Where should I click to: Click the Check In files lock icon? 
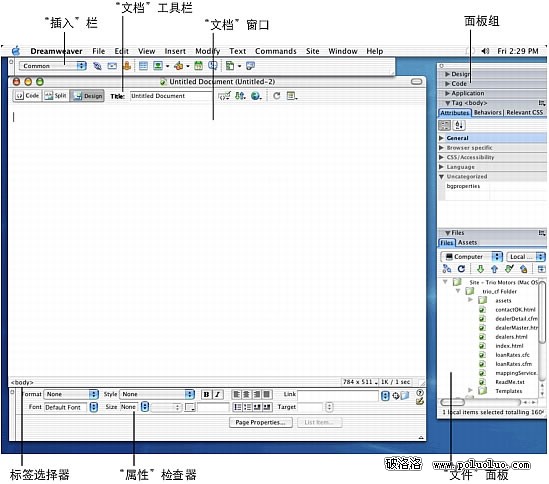(x=523, y=269)
